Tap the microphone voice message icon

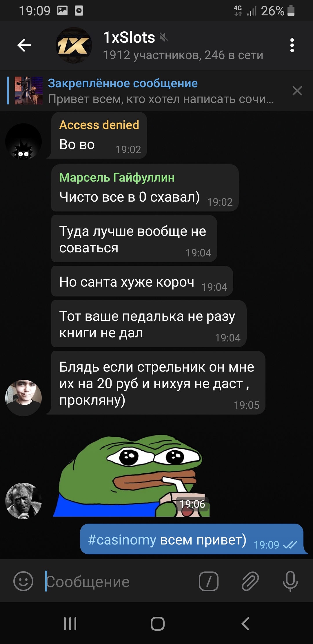[x=290, y=581]
